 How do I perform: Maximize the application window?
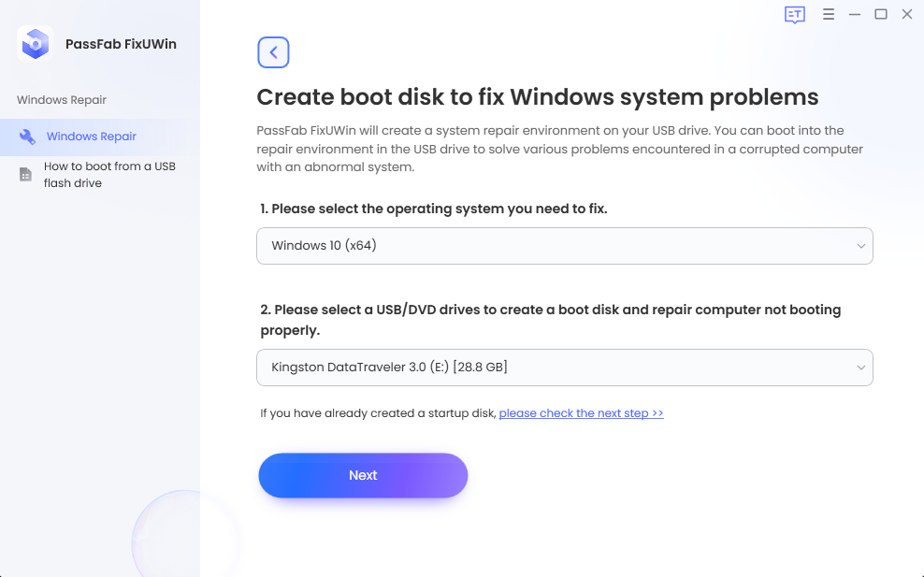pos(880,15)
